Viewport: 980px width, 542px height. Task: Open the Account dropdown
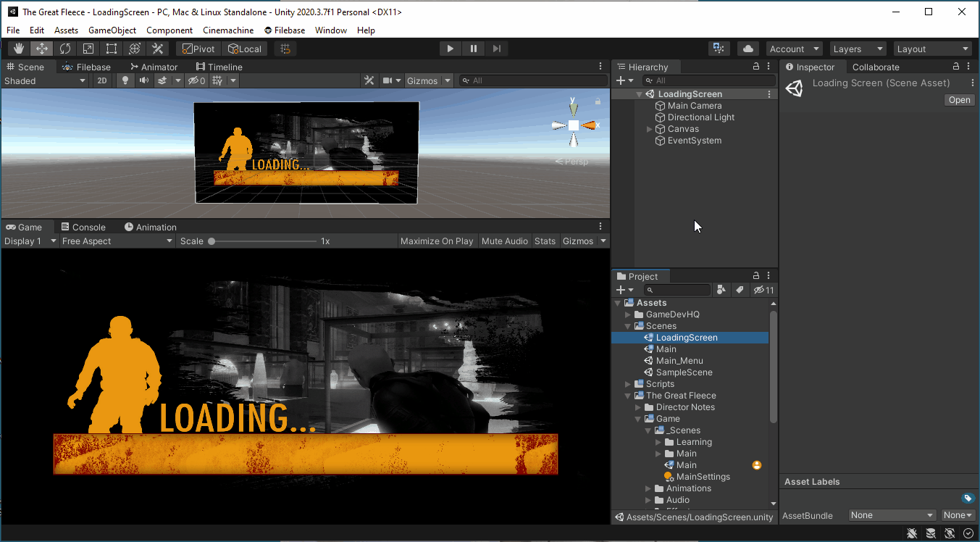point(795,49)
